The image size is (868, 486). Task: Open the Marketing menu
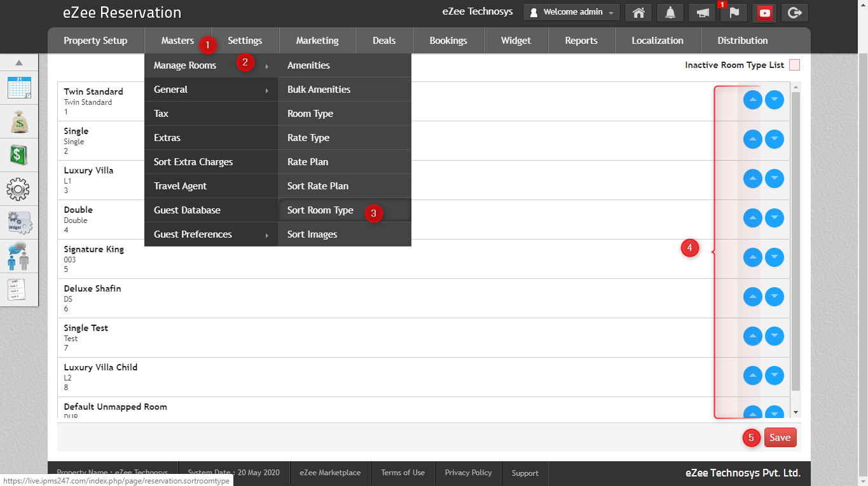coord(317,41)
